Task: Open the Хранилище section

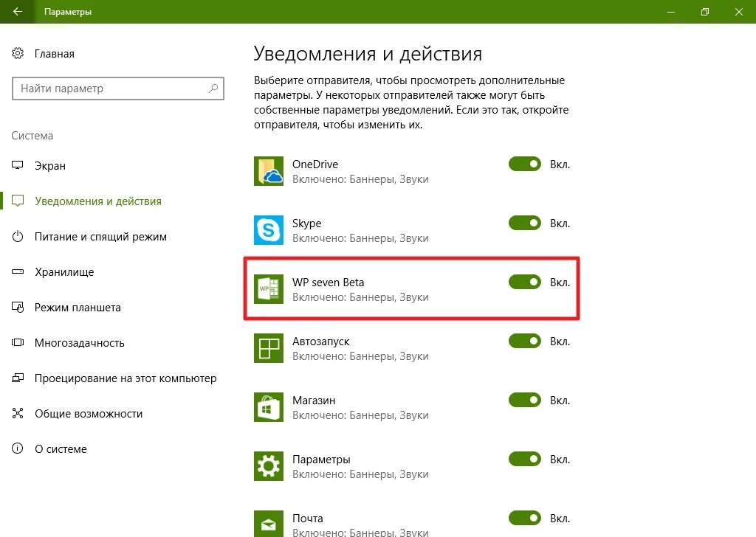Action: coord(65,272)
